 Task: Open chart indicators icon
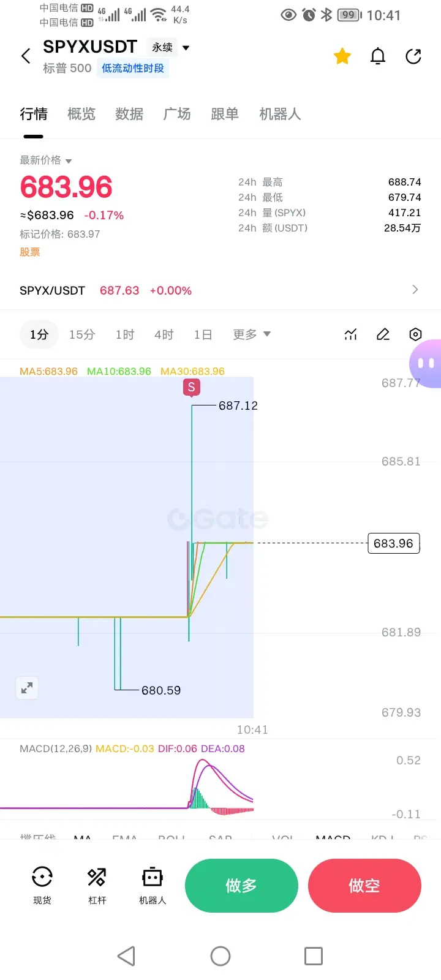(x=350, y=334)
